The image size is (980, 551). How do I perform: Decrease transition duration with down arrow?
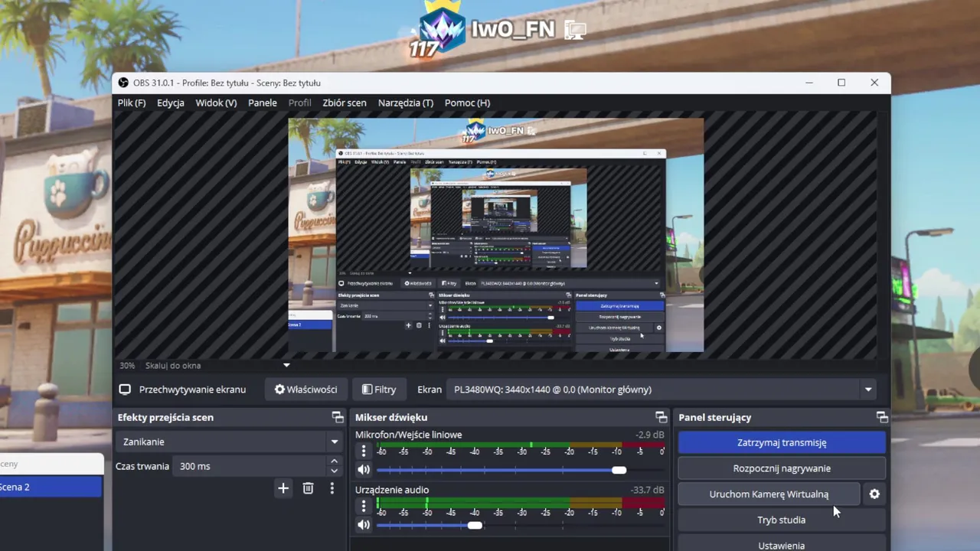334,471
